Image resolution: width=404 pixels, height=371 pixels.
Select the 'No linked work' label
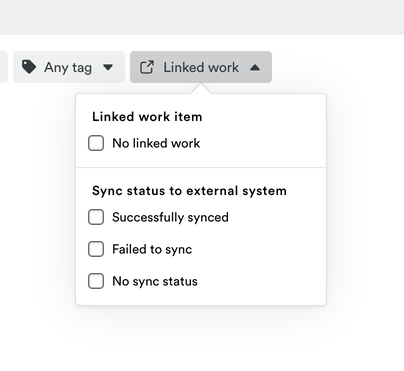156,143
